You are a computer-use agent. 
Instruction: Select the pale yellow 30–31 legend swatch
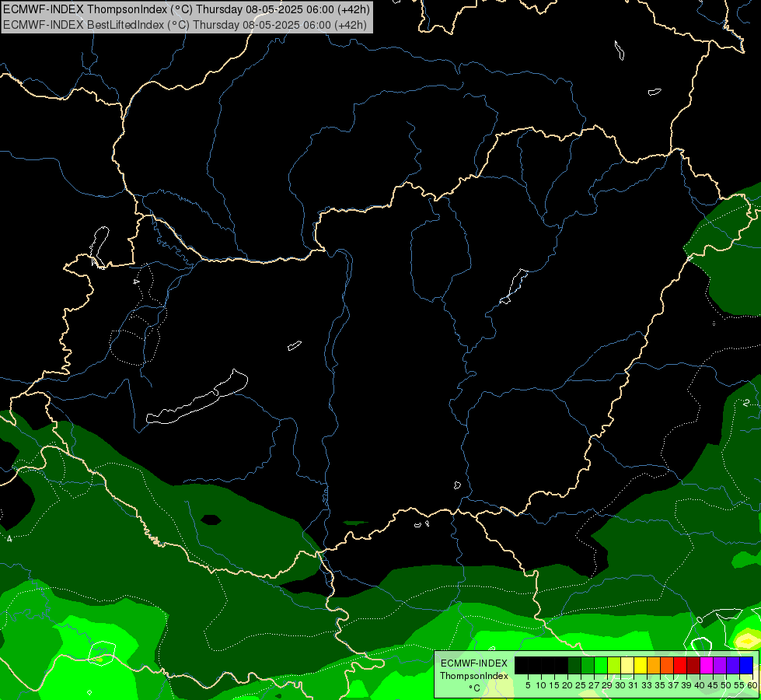coord(627,665)
